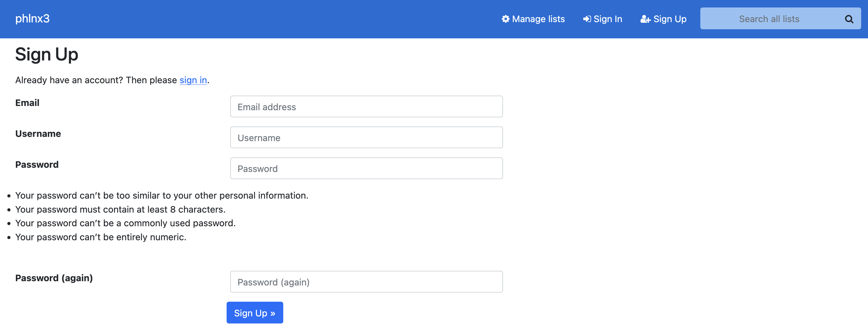Follow the 'sign in' link
The width and height of the screenshot is (868, 329).
coord(193,80)
